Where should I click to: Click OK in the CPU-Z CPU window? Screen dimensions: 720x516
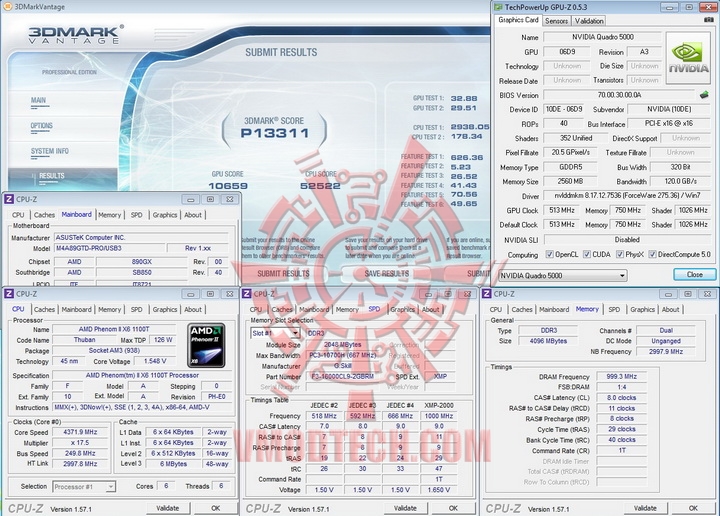pyautogui.click(x=216, y=508)
